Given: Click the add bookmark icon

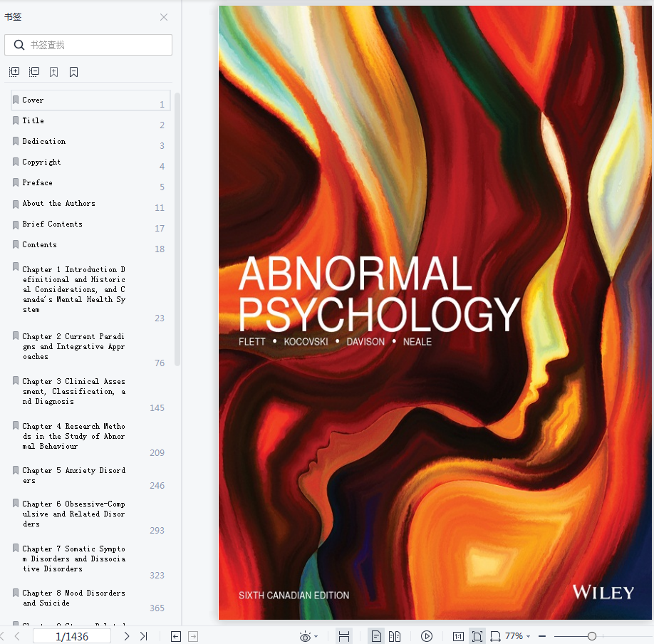Looking at the screenshot, I should [54, 72].
